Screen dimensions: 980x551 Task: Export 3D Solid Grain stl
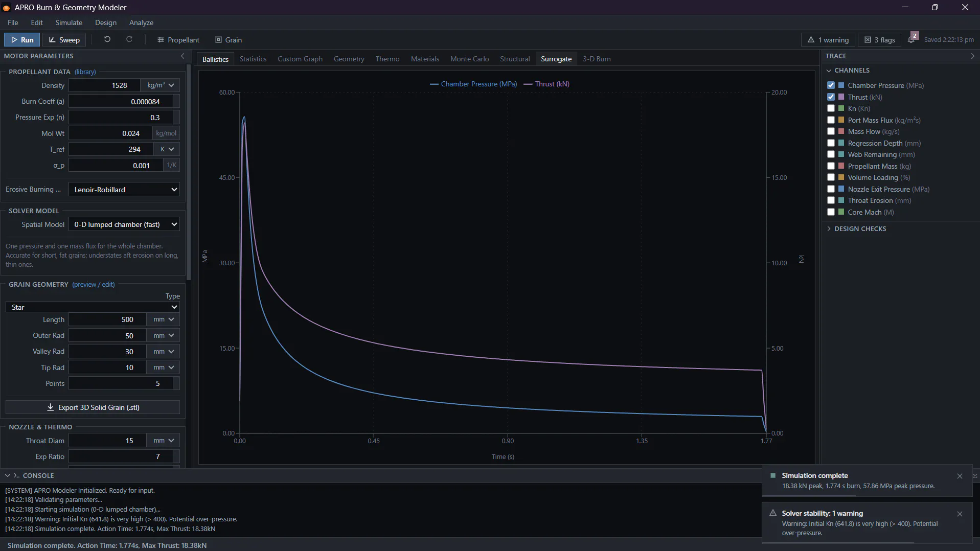93,407
